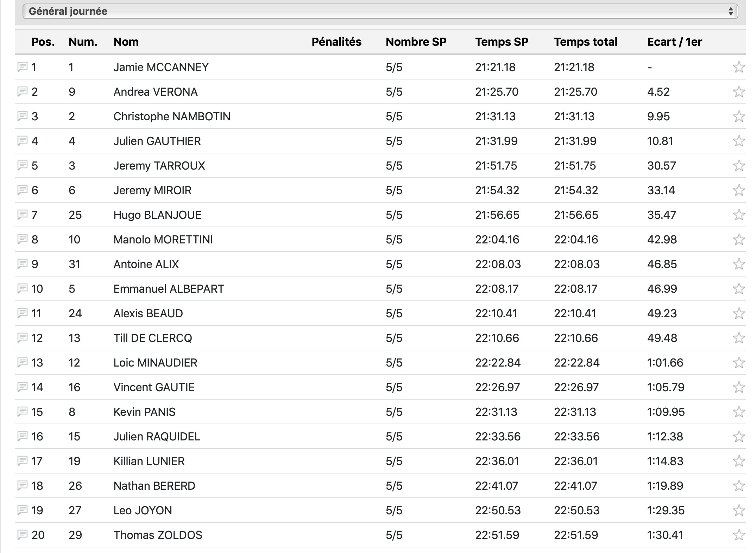Click the Pos. column header

click(43, 42)
